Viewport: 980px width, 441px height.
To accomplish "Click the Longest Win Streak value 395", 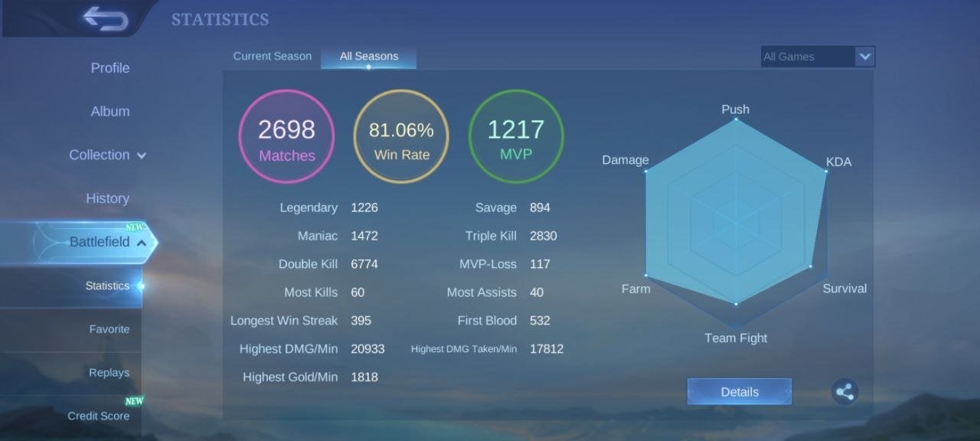I will point(361,322).
